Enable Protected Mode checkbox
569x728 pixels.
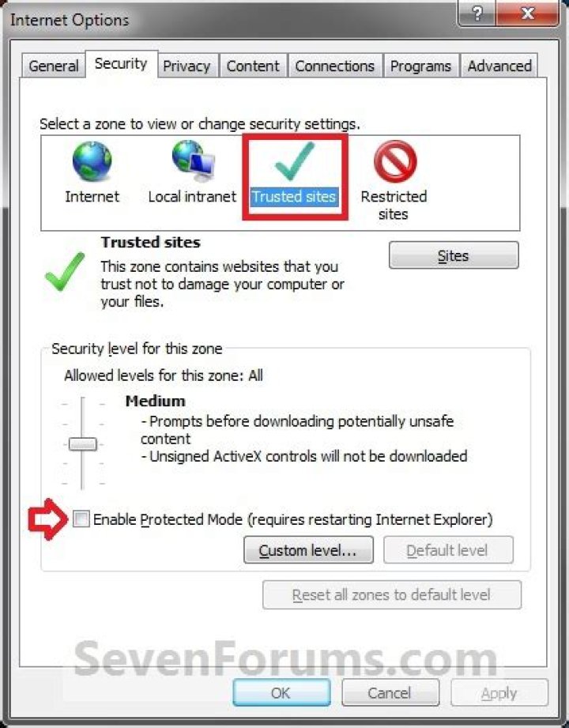(81, 519)
